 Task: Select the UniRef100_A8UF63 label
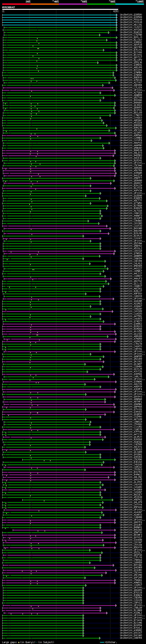[x=131, y=143]
